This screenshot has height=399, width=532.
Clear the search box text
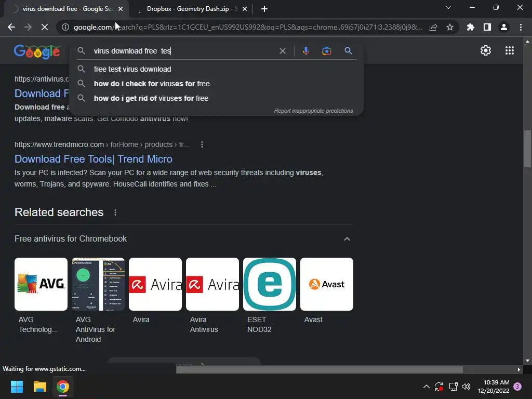point(282,51)
